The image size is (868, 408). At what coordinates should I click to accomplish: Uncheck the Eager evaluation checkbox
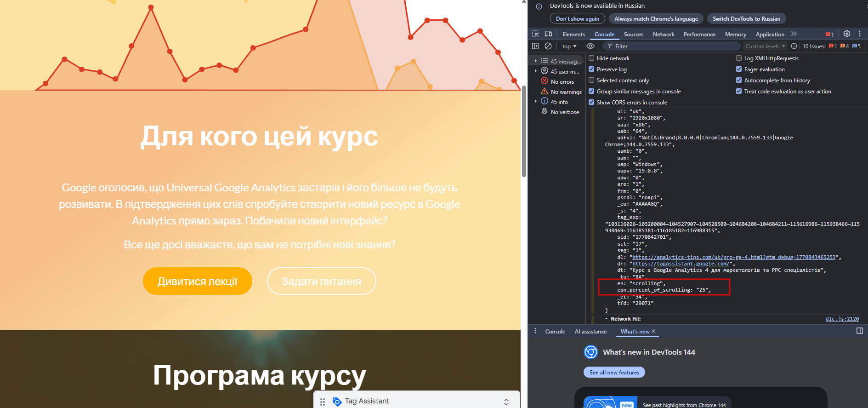739,69
